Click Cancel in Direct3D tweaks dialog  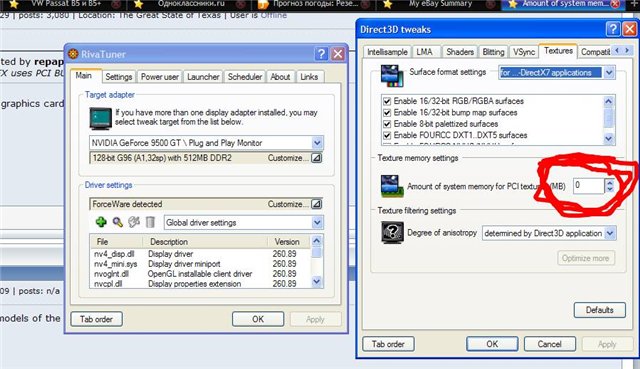(550, 344)
